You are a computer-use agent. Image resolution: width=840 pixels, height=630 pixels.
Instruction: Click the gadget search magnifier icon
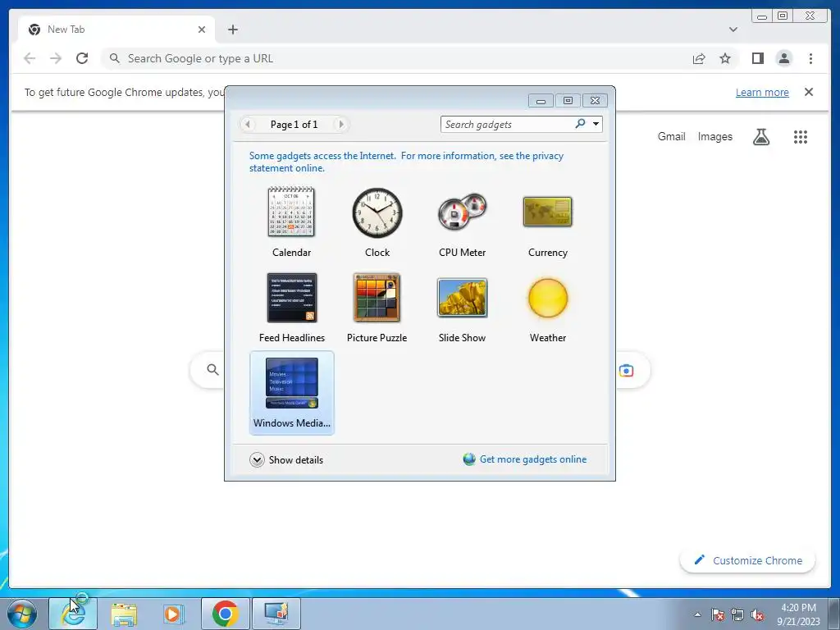click(x=580, y=124)
